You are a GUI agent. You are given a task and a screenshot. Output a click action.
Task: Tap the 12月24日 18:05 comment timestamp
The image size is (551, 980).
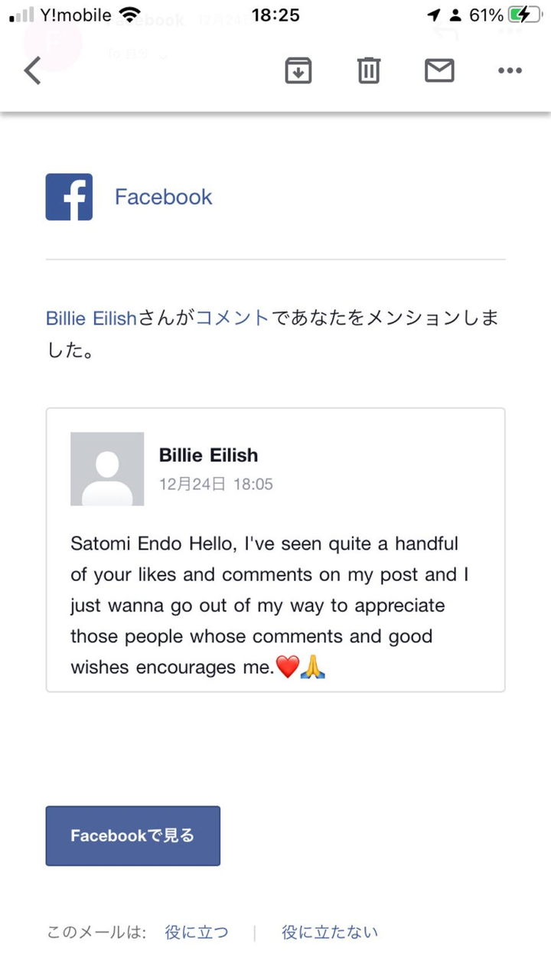[216, 484]
